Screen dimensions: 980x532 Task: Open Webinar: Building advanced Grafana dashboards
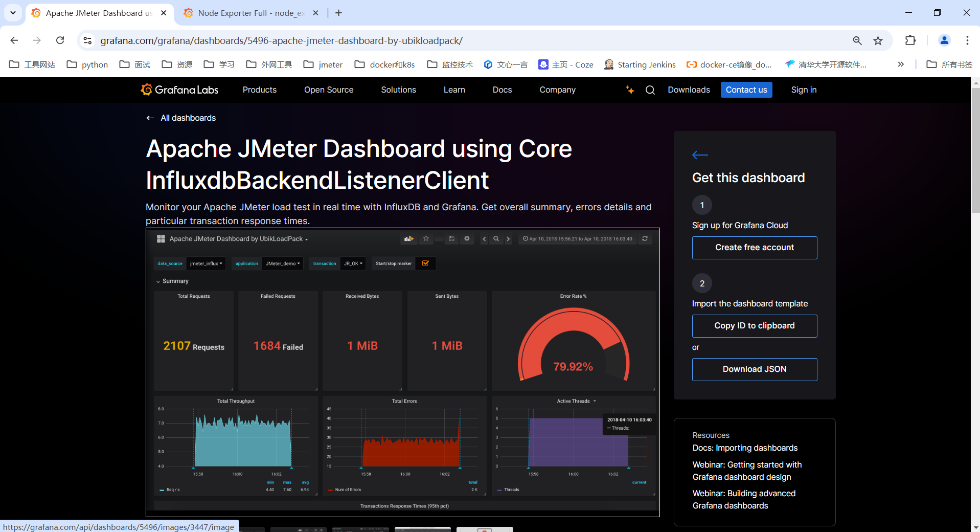pos(744,499)
